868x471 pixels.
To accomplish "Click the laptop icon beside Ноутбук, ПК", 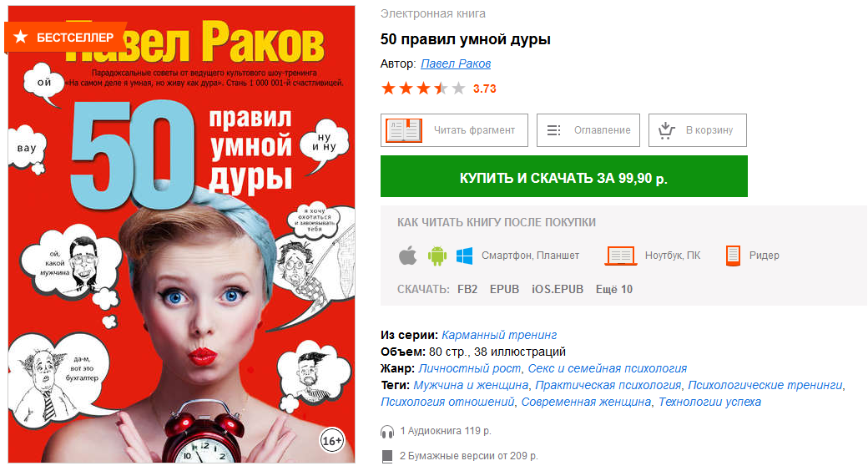I will tap(621, 256).
